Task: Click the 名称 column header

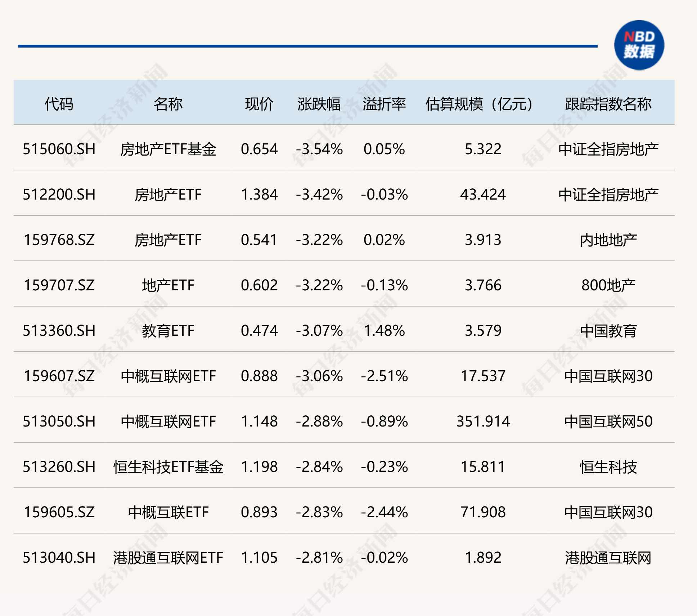Action: click(168, 104)
